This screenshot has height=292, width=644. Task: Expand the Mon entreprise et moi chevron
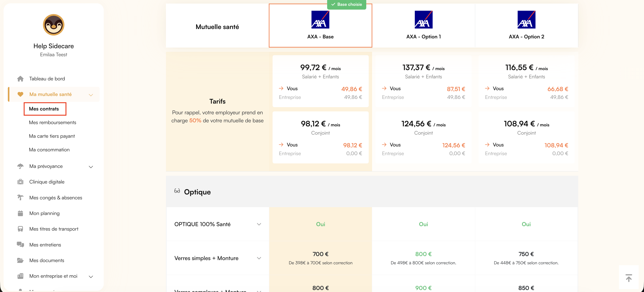point(91,277)
